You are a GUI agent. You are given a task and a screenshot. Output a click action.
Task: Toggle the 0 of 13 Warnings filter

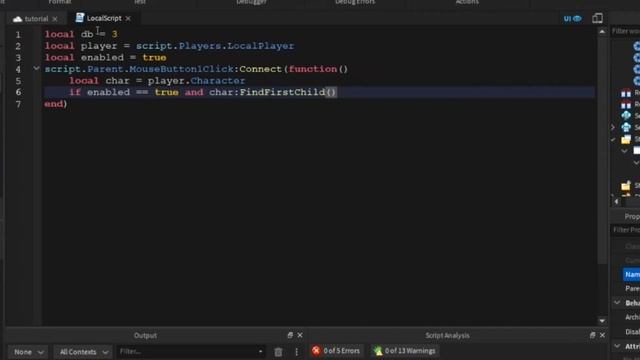404,351
